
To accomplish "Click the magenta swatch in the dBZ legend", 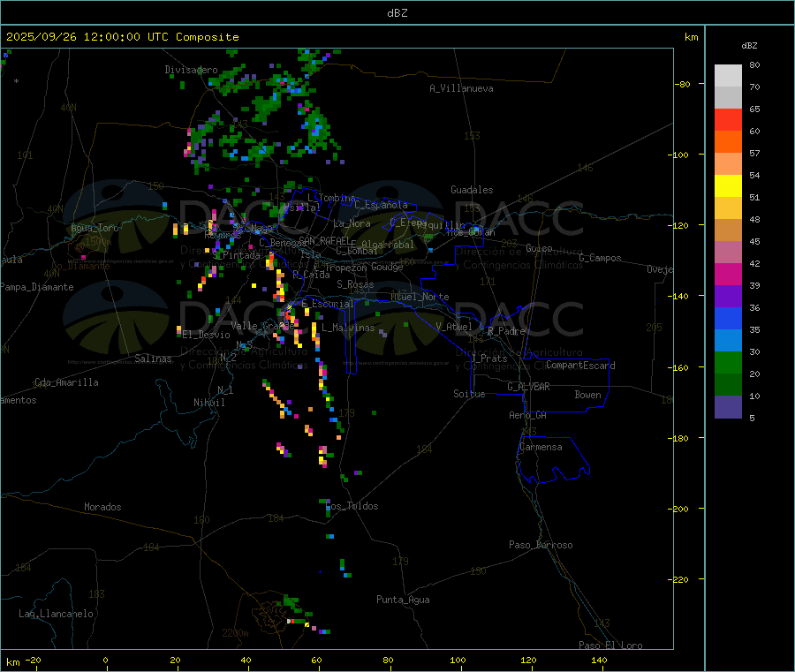I will (x=728, y=274).
